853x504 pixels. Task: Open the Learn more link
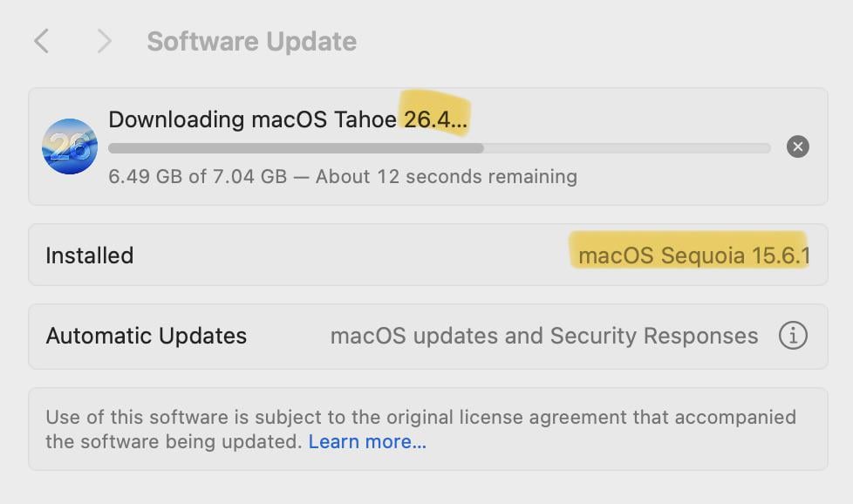[x=367, y=441]
